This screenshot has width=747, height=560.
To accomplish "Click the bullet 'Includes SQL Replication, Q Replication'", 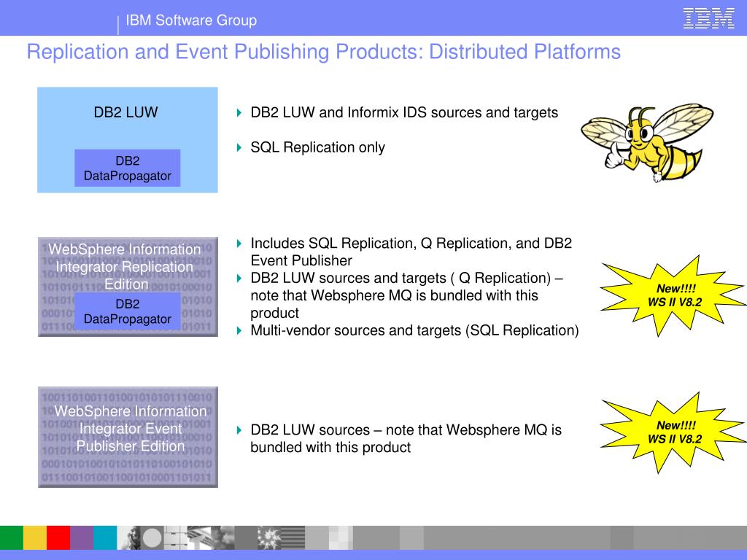I will [x=411, y=252].
